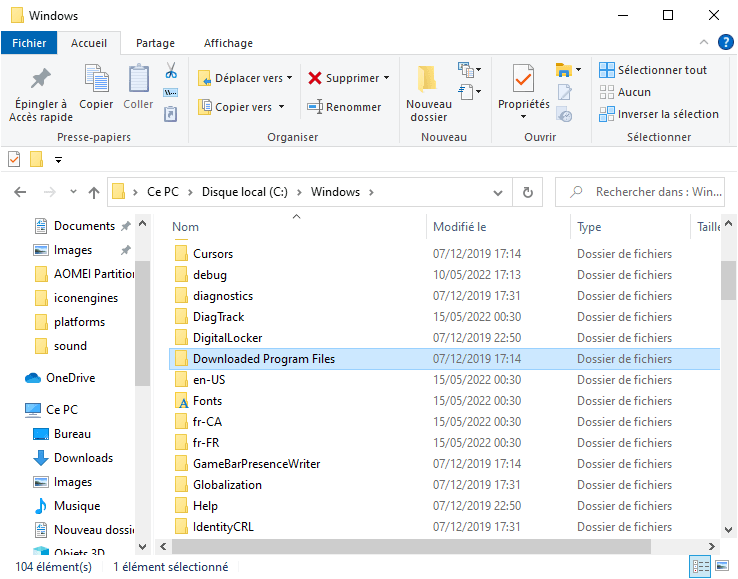Click Renommer in Organiser group
Screen dimensions: 738x579
(x=344, y=107)
